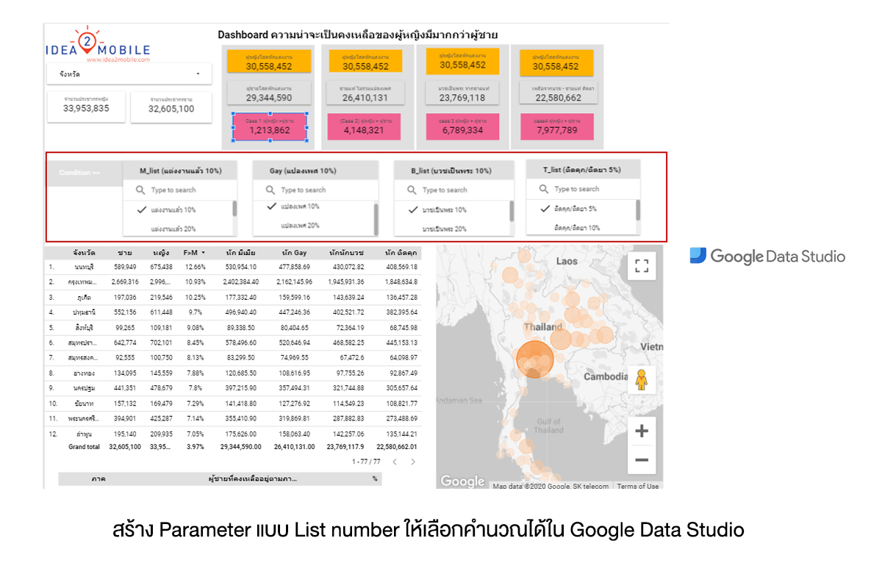
Task: Click gray scorecard showing 26,410,131
Action: pyautogui.click(x=364, y=94)
